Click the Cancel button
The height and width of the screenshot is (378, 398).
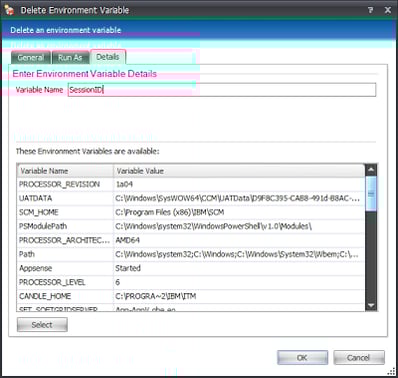[359, 358]
